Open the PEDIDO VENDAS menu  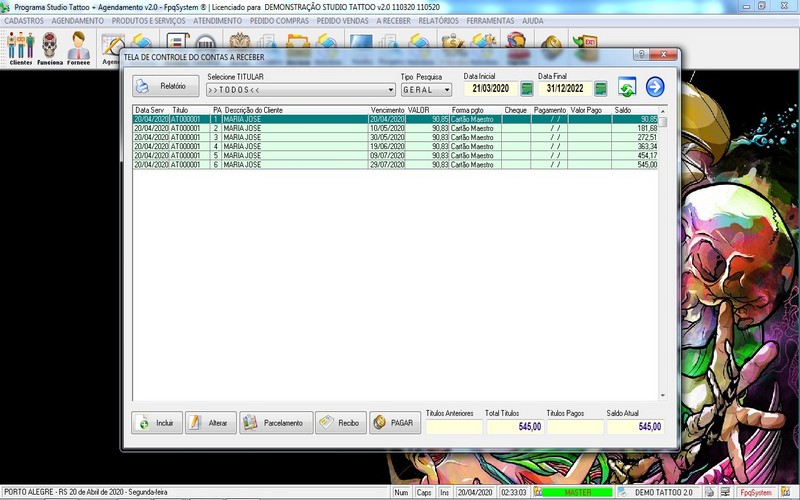coord(342,21)
